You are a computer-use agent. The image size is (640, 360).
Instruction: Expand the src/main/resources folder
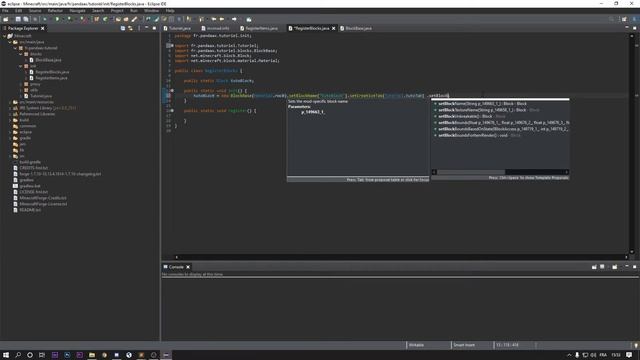coord(10,102)
